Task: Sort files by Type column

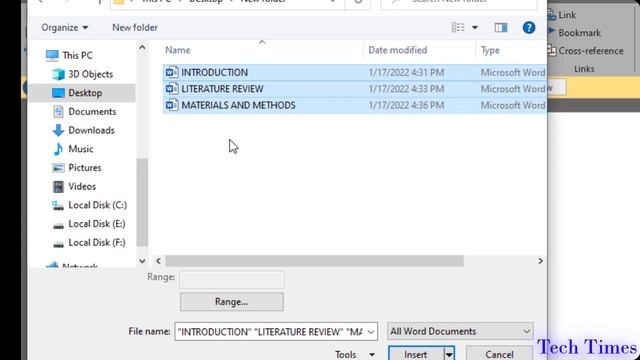Action: 490,50
